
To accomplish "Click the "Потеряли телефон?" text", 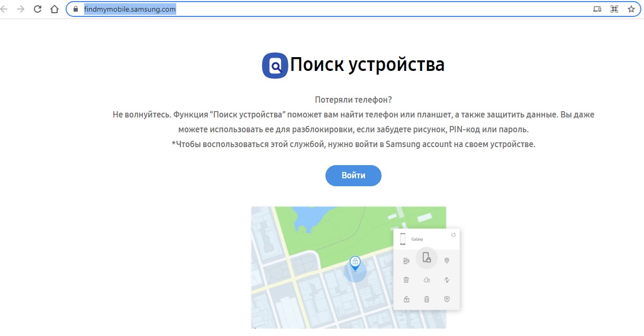I will [x=353, y=99].
